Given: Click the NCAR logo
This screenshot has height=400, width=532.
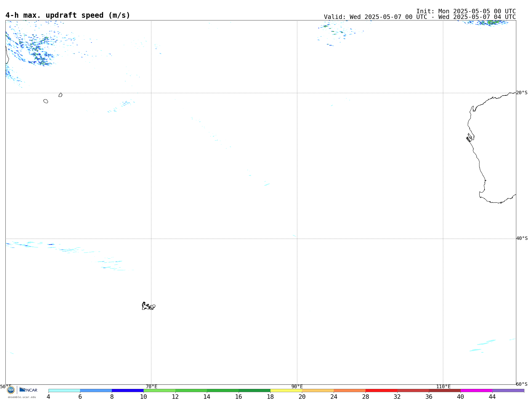Looking at the screenshot, I should [28, 390].
